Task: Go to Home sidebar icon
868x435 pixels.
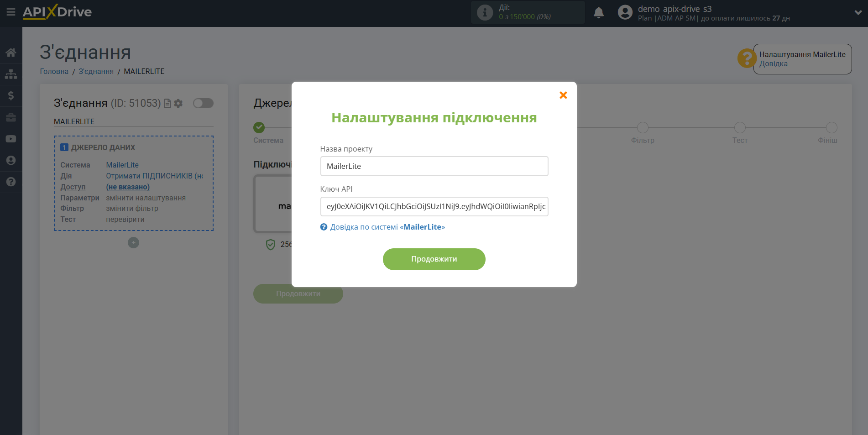Action: 11,52
